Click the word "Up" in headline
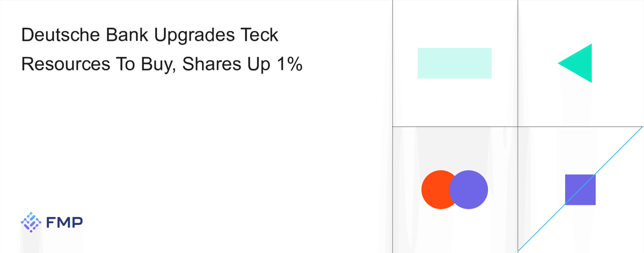644x253 pixels. point(259,64)
